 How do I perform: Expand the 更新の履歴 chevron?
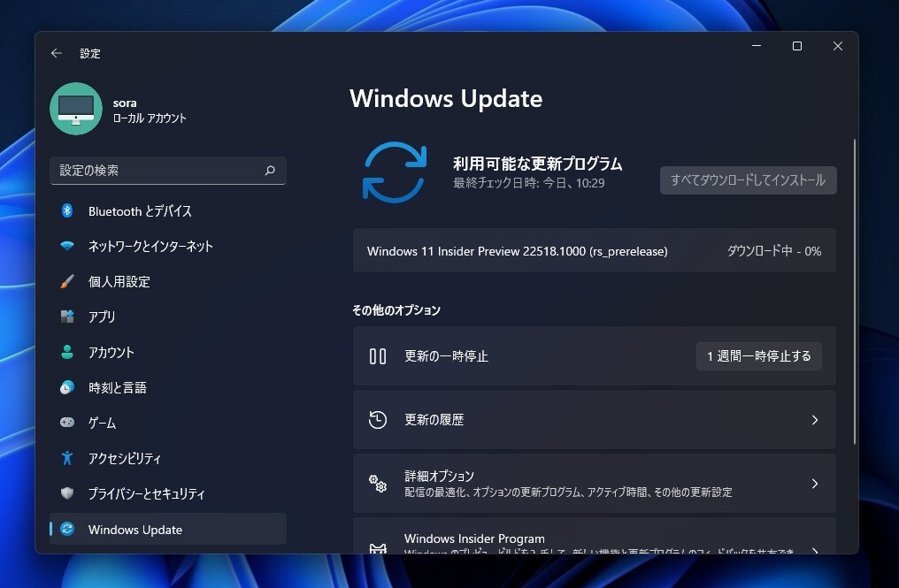pos(814,419)
